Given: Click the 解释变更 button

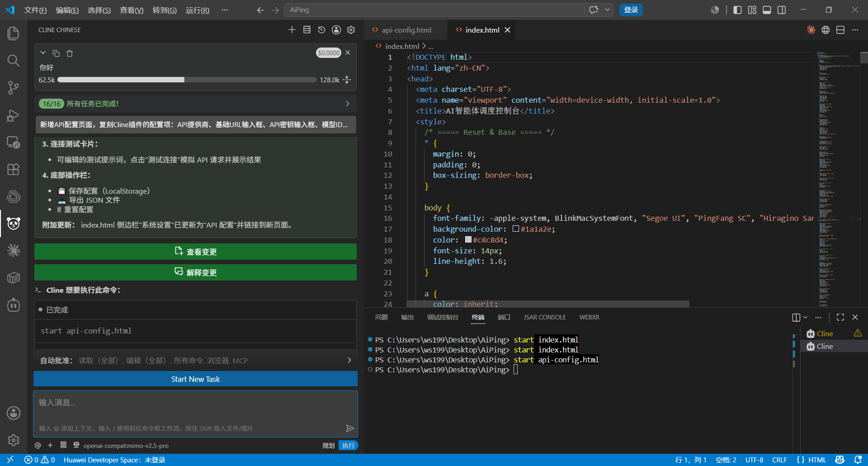Looking at the screenshot, I should (x=195, y=272).
